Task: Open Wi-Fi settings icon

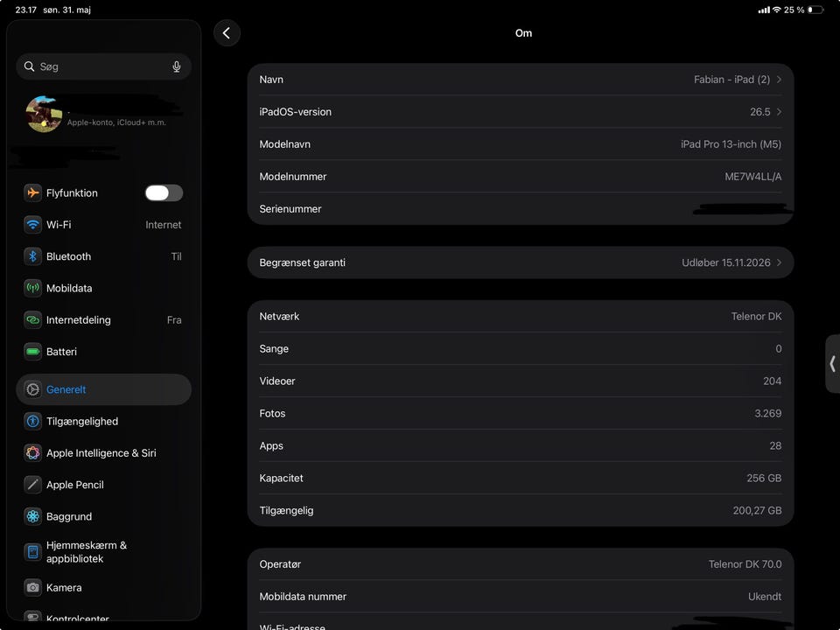Action: click(x=32, y=225)
